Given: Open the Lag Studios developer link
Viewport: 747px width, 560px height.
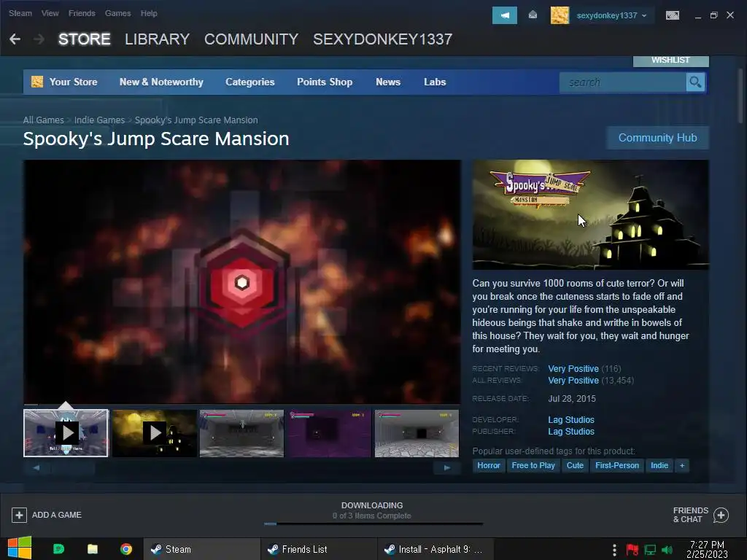Looking at the screenshot, I should click(x=570, y=419).
